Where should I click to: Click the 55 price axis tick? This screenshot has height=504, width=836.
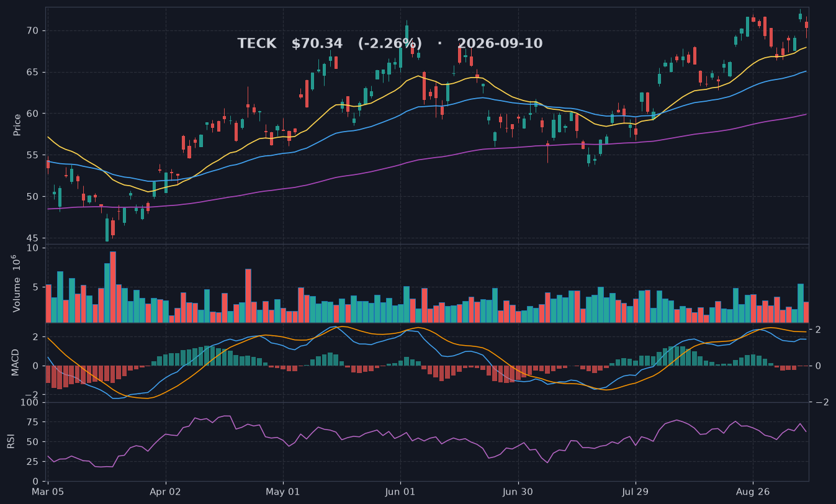tap(33, 155)
